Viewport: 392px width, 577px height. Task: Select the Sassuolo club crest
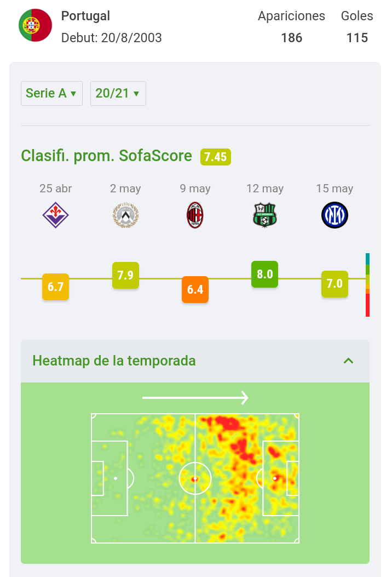265,215
